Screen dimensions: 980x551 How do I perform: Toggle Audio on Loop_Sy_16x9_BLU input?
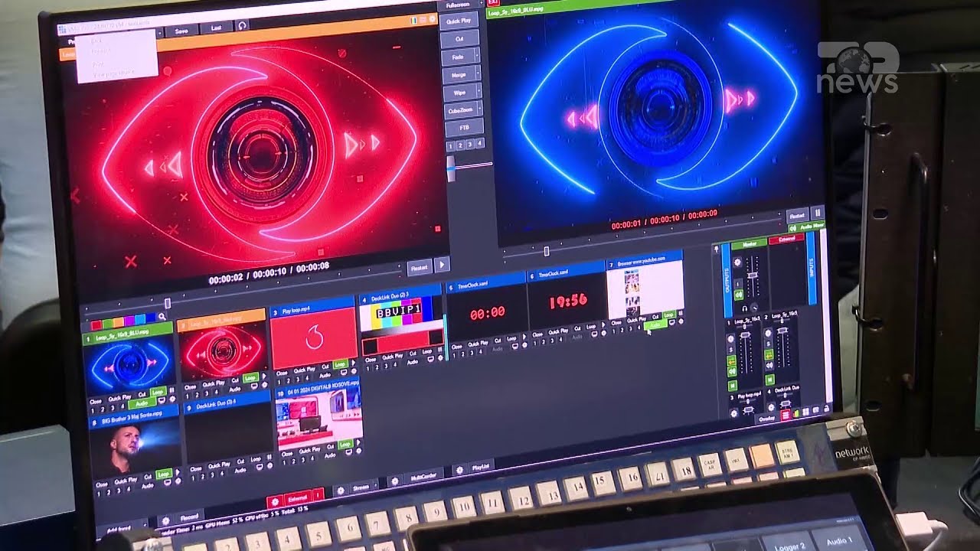click(142, 403)
